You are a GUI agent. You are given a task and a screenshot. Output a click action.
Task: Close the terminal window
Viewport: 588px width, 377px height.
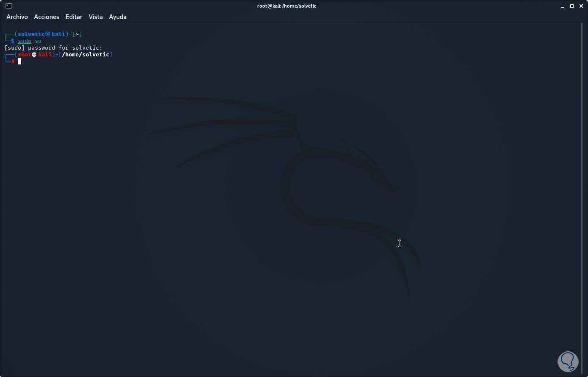click(x=580, y=6)
